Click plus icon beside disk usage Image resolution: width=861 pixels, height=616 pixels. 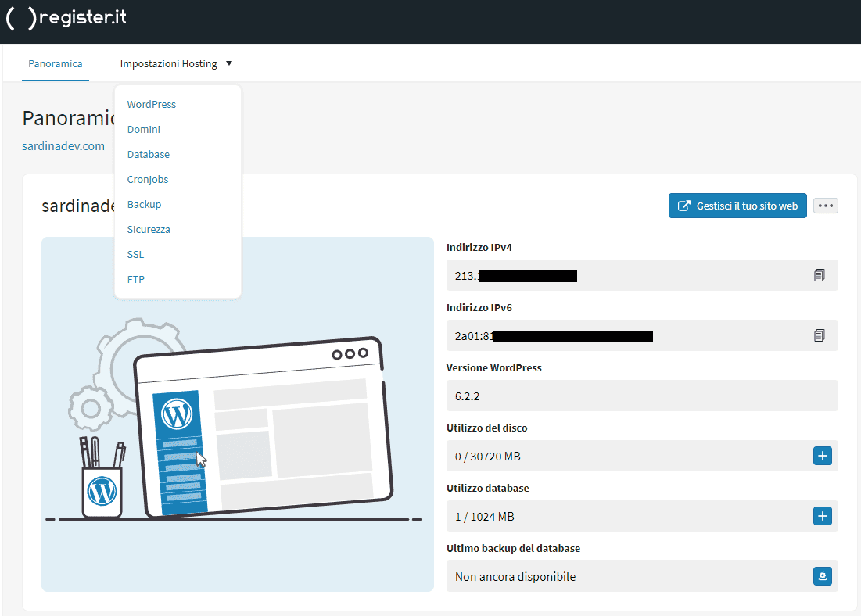point(822,456)
